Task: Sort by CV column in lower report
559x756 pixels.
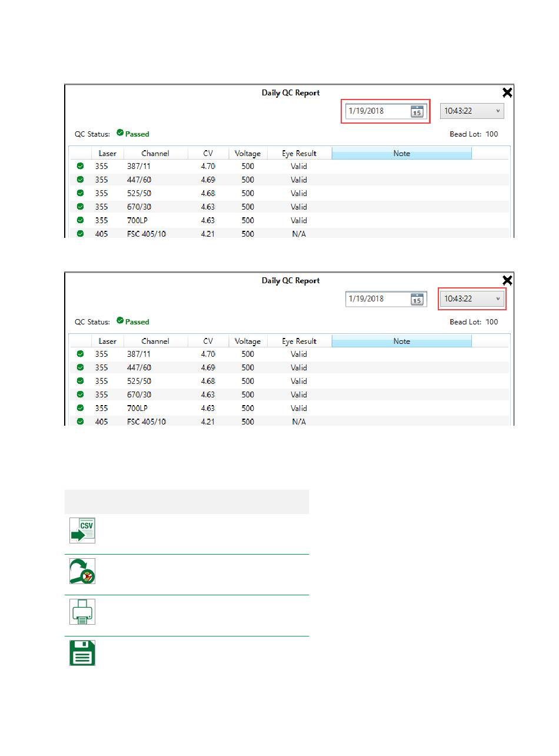Action: 208,341
